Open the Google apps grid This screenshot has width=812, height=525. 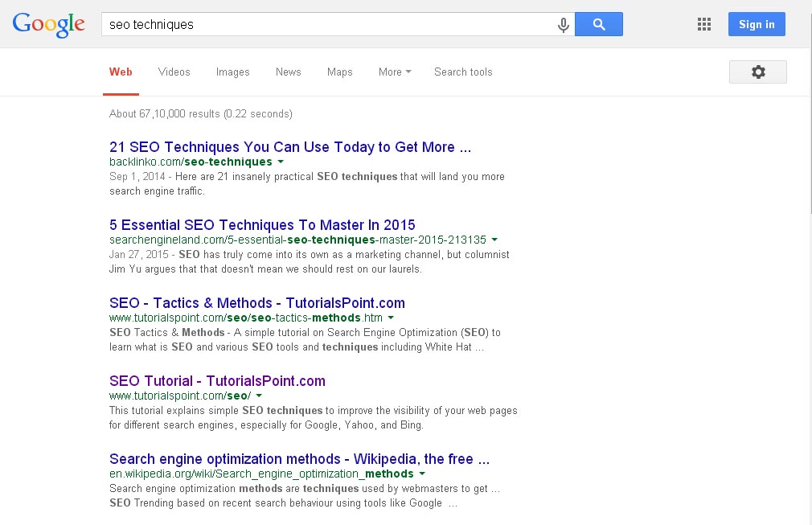[x=703, y=24]
